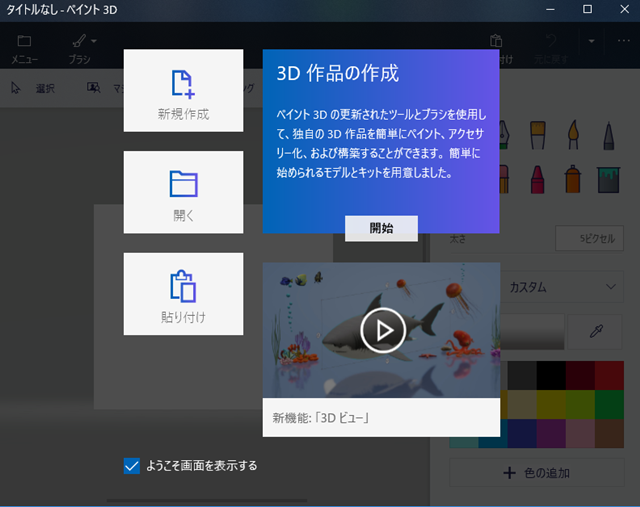Select the lime green color swatch

point(580,405)
